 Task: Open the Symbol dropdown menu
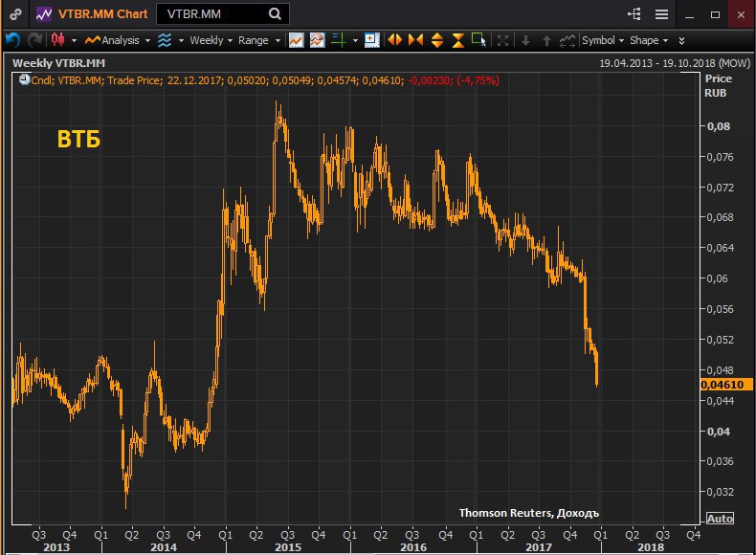tap(603, 40)
